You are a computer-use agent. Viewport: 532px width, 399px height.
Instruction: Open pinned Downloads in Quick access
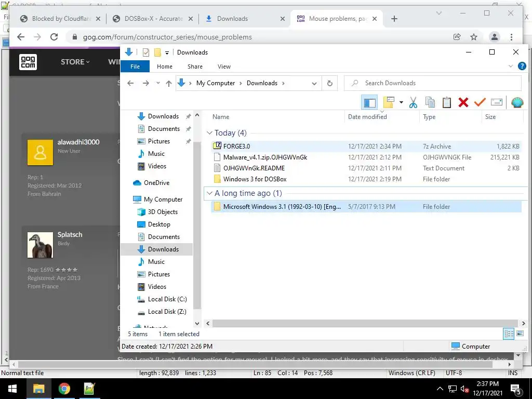click(163, 116)
